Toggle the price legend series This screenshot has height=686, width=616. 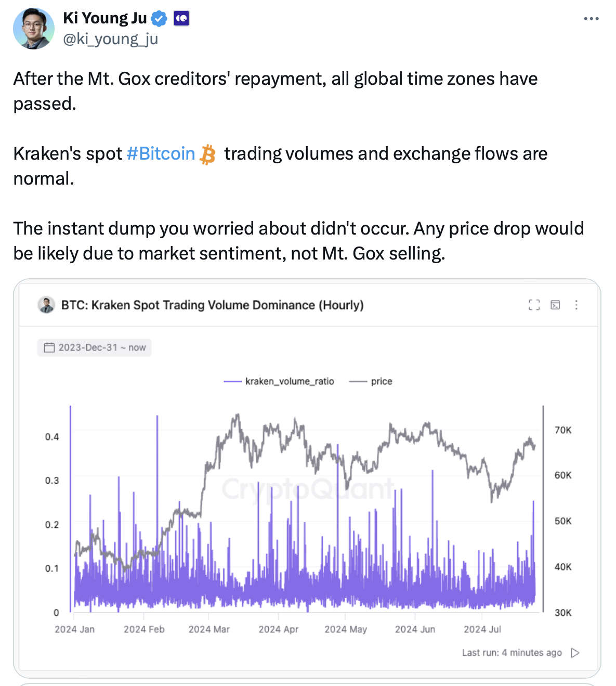point(371,381)
